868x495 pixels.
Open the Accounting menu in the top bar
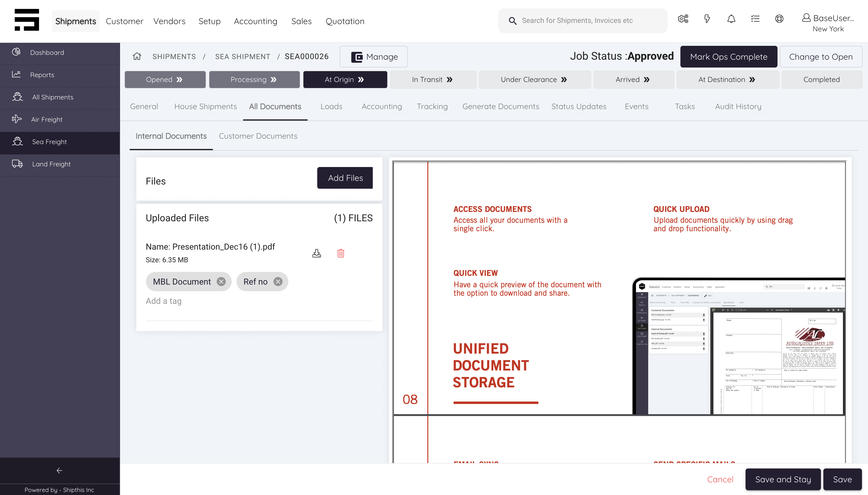(255, 21)
